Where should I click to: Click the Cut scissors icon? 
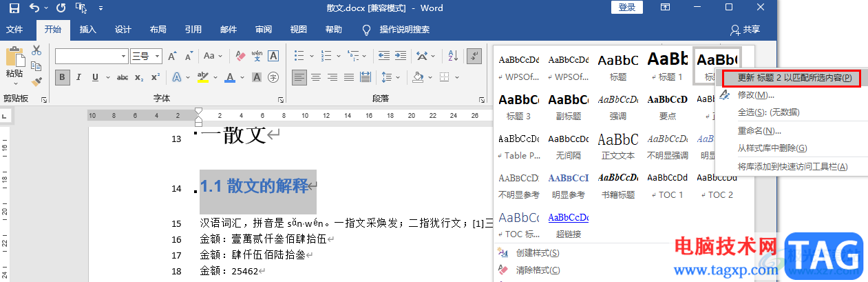36,50
